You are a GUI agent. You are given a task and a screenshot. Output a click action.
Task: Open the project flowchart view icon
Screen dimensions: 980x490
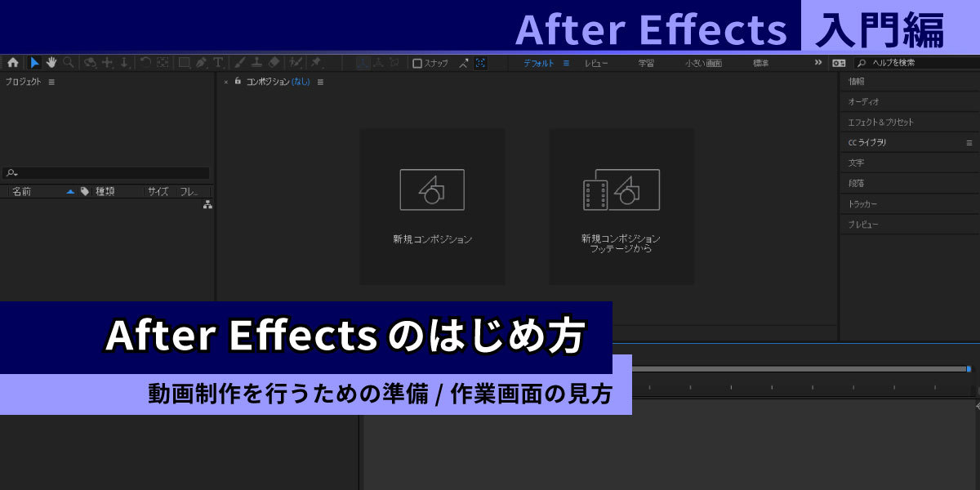pos(207,205)
